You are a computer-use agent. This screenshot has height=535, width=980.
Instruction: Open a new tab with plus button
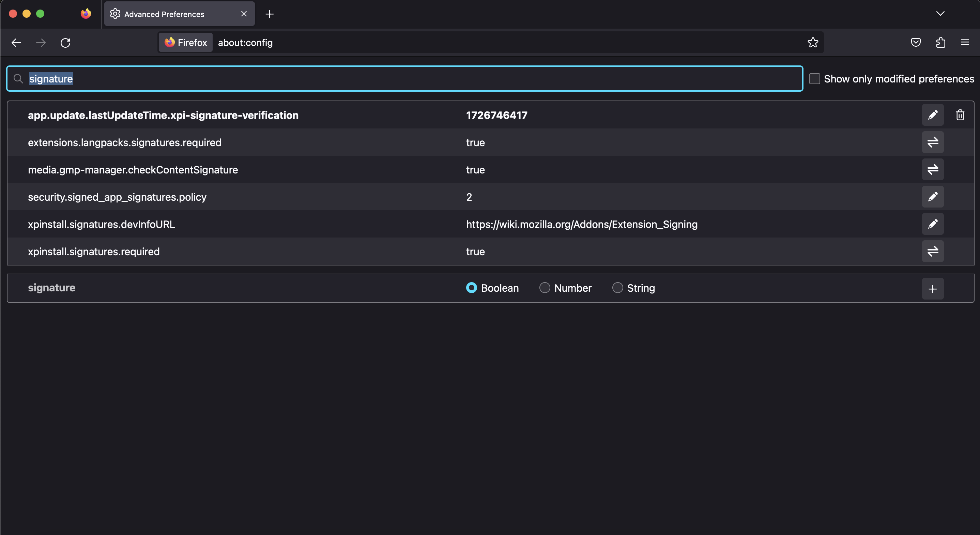(x=269, y=14)
